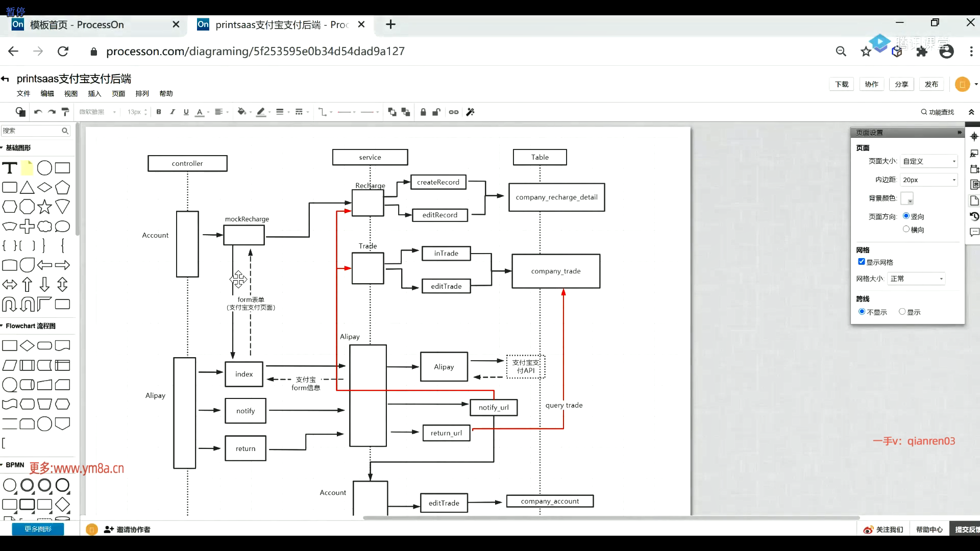This screenshot has height=551, width=980.
Task: Select the format painter tool
Action: tap(65, 112)
